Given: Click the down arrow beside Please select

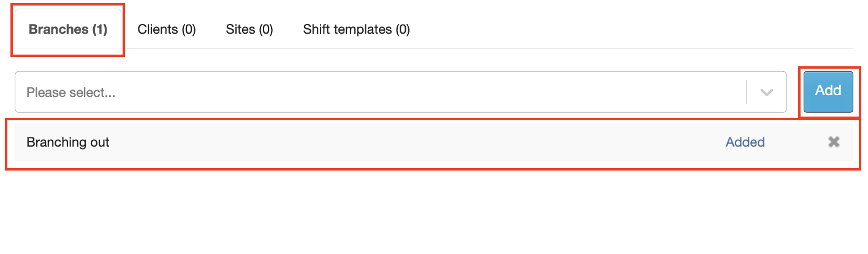Looking at the screenshot, I should (x=766, y=93).
